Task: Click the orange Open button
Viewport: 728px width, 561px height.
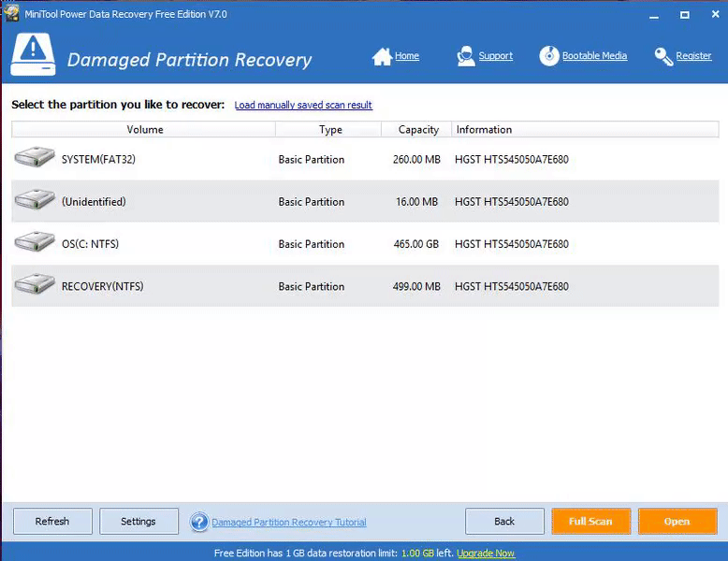Action: 677,521
